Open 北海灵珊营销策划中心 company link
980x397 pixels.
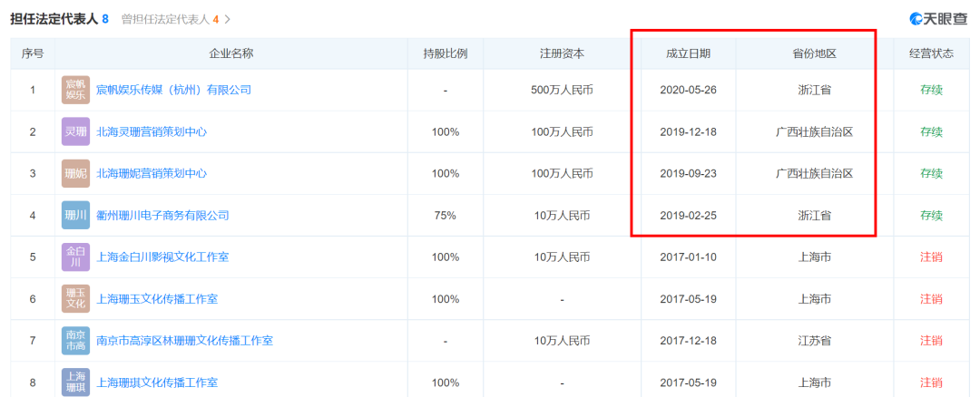pyautogui.click(x=152, y=131)
